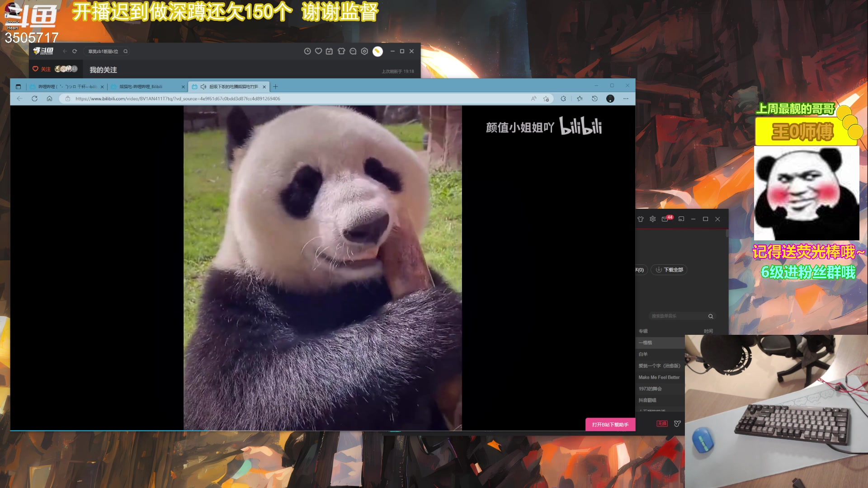
Task: Open the Edge browser ... menu
Action: pos(626,99)
